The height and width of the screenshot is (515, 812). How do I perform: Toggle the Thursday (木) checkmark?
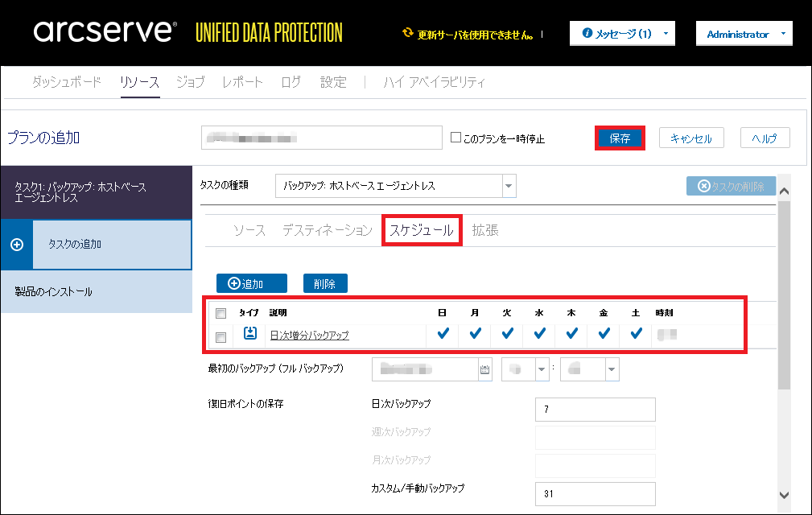click(571, 333)
